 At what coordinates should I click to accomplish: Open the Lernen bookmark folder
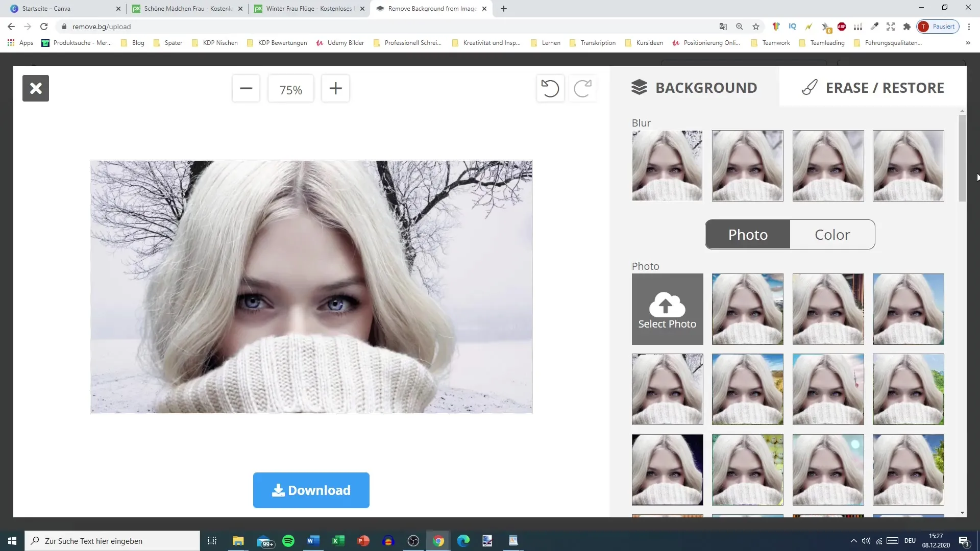click(546, 43)
